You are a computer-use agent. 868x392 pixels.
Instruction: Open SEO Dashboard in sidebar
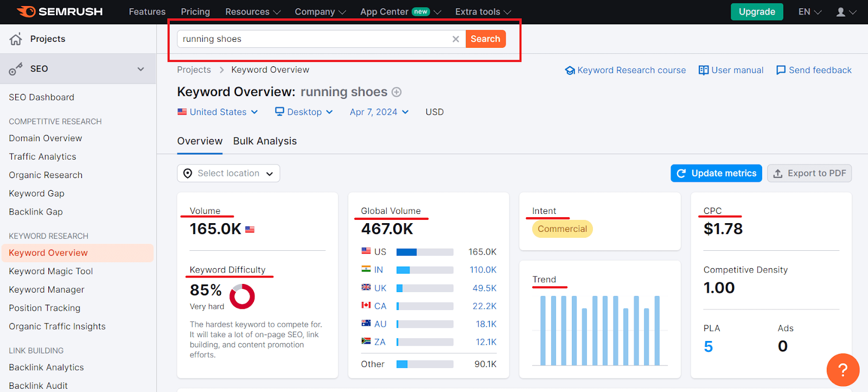41,97
